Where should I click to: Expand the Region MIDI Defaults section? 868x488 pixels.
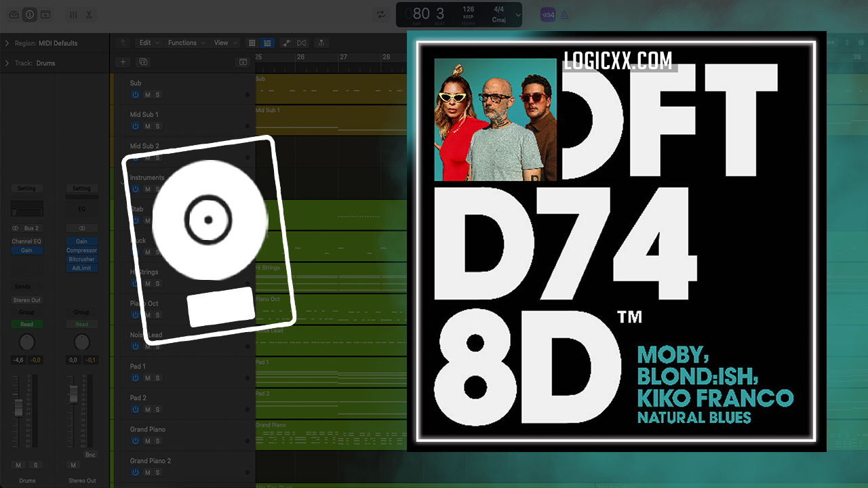click(7, 43)
